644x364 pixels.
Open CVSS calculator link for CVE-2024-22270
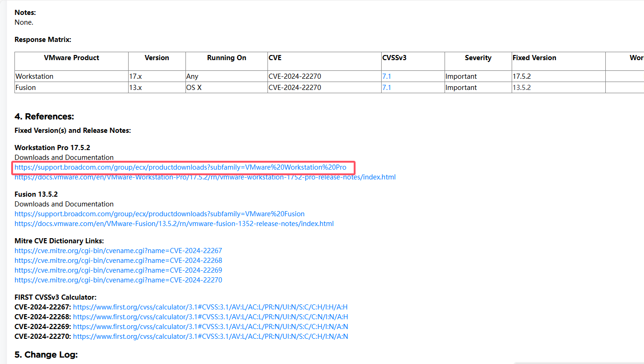(x=210, y=337)
